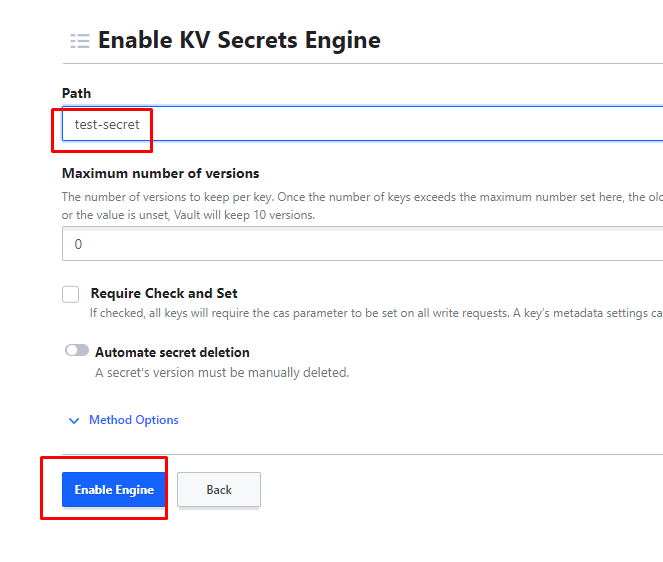Click the list icon beside the page title

point(80,41)
